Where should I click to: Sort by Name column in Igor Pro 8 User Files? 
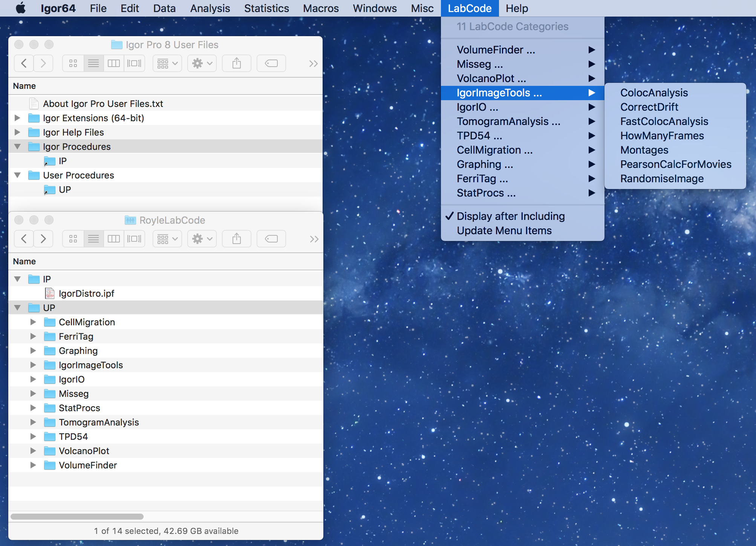pos(165,86)
